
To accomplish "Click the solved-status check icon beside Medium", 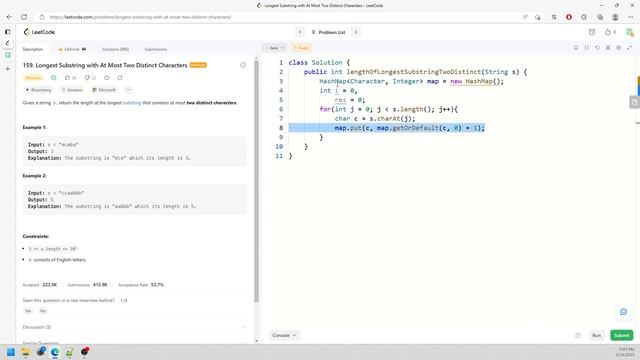I will click(53, 78).
